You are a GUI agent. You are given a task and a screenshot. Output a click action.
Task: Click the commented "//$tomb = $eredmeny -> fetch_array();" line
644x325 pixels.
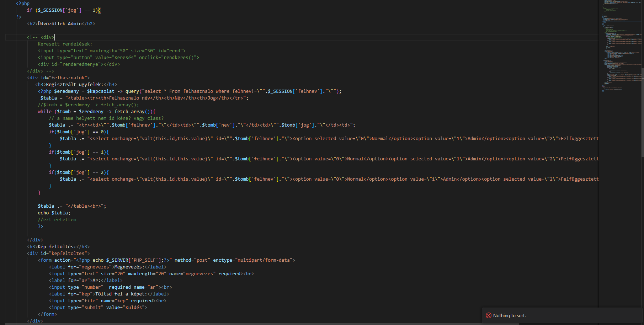coord(89,105)
